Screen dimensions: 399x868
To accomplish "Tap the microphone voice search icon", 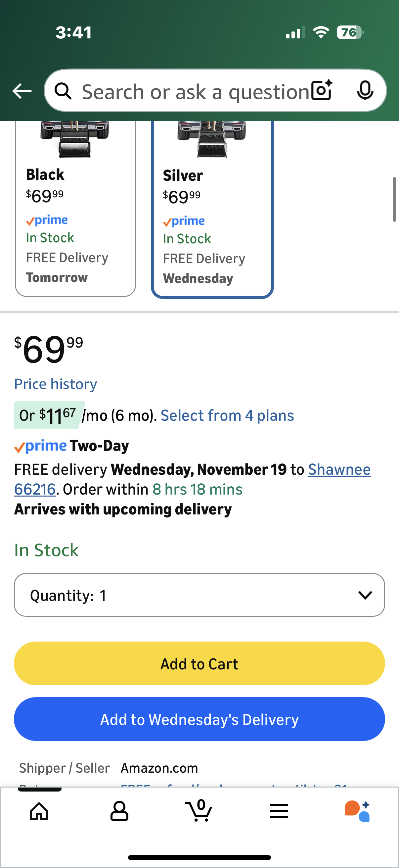I will (365, 90).
